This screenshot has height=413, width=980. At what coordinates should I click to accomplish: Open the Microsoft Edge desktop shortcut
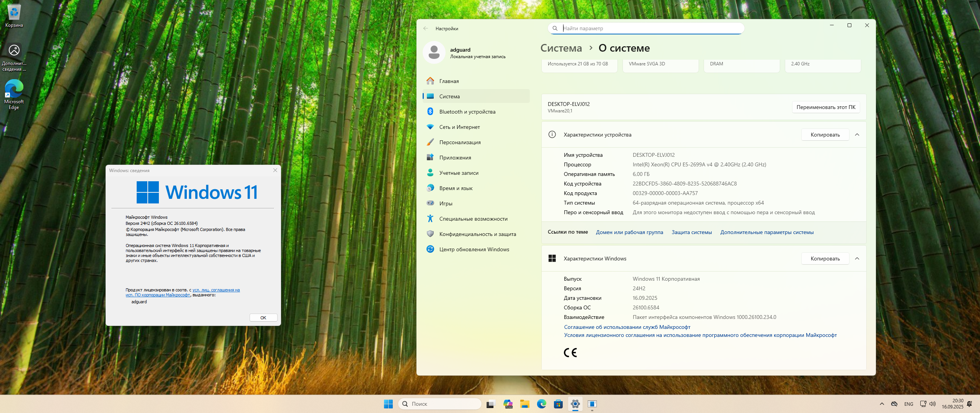[14, 94]
